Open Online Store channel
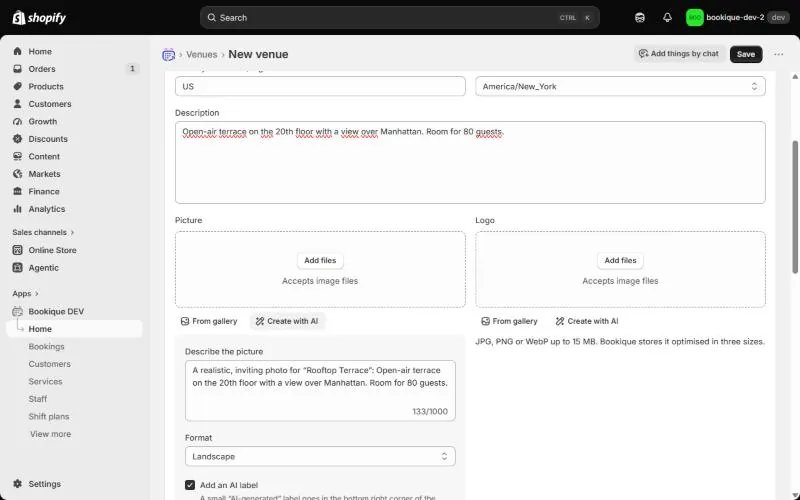 pyautogui.click(x=74, y=250)
